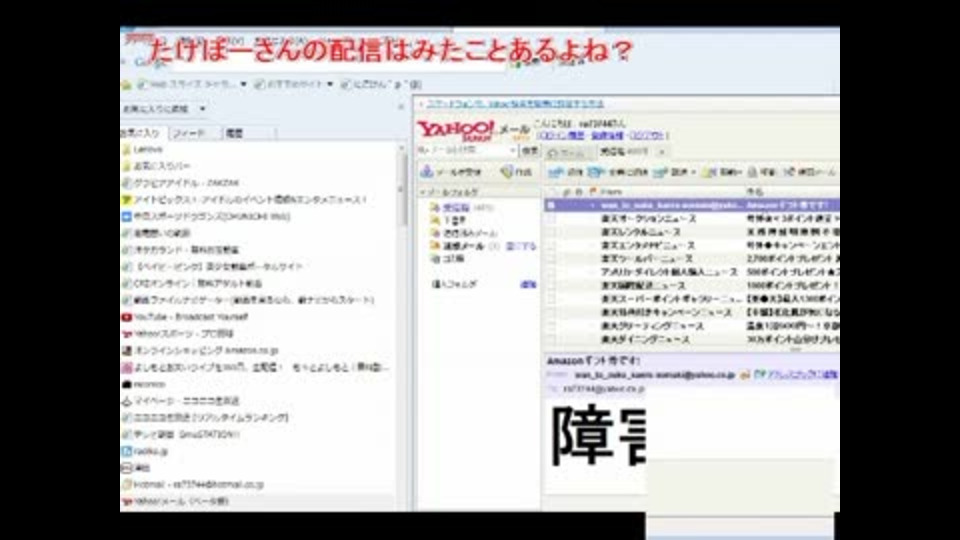Open the 送信済みメール sent folder icon
Viewport: 960px width, 540px height.
(435, 233)
